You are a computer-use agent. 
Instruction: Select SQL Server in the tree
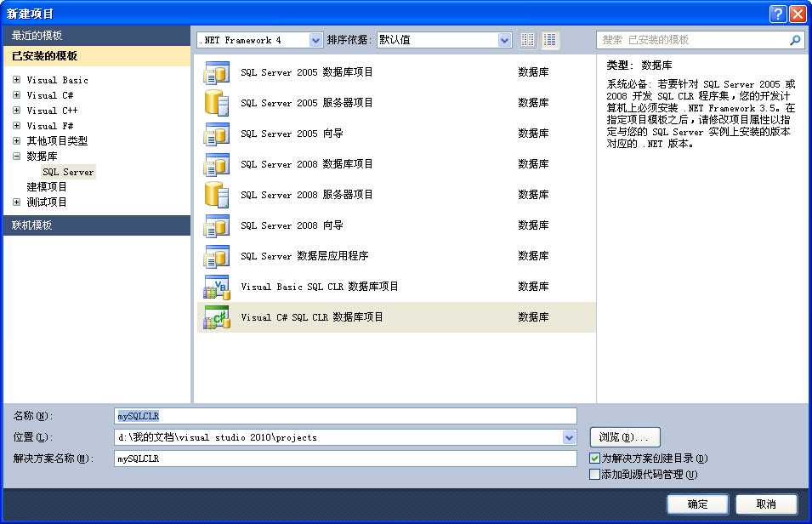click(68, 172)
